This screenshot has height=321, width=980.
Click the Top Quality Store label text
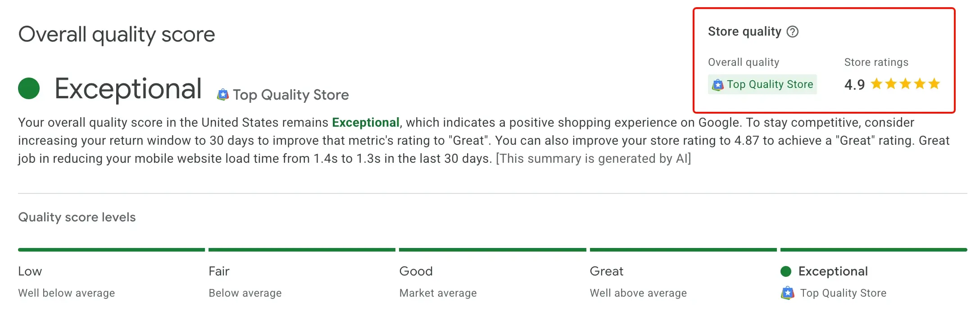770,84
